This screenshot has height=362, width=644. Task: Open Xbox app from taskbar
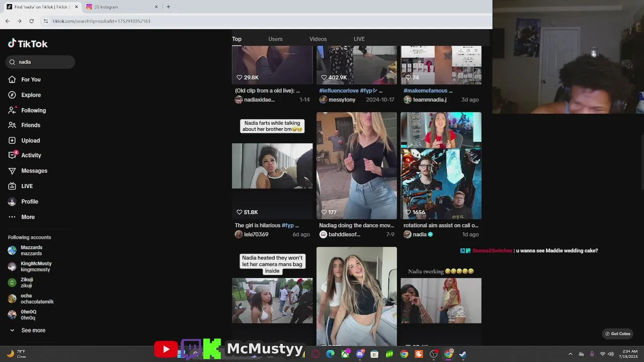pyautogui.click(x=345, y=354)
